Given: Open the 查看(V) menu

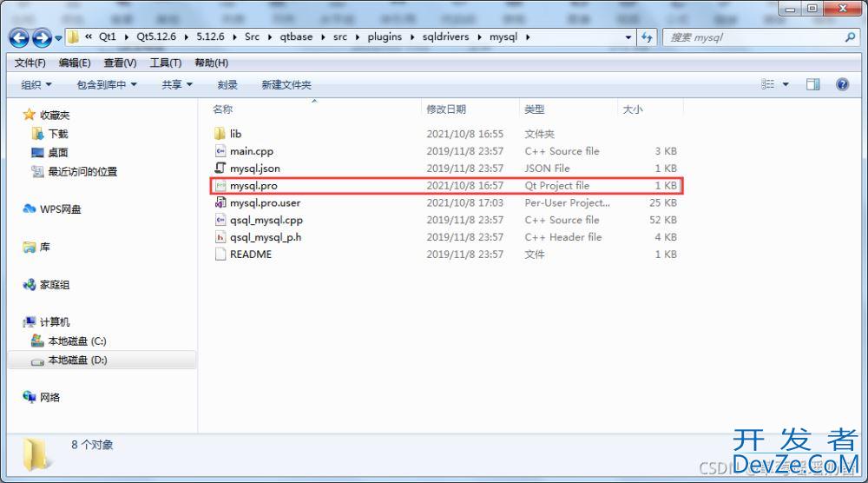Looking at the screenshot, I should pyautogui.click(x=120, y=63).
